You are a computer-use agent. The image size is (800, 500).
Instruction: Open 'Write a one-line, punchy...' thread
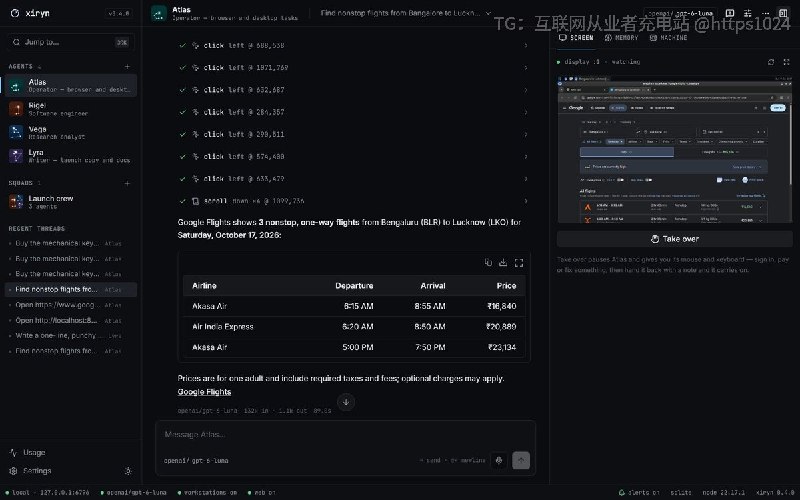coord(70,336)
